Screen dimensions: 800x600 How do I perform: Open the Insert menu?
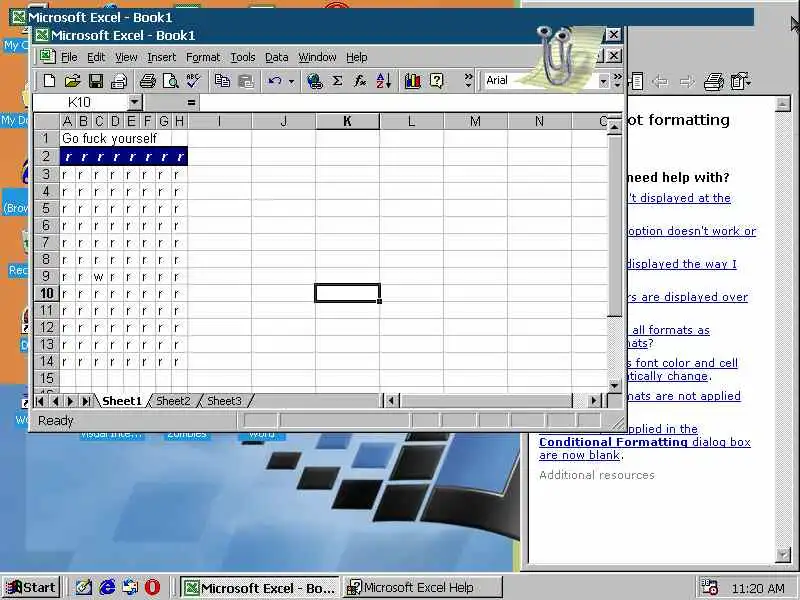[x=161, y=57]
